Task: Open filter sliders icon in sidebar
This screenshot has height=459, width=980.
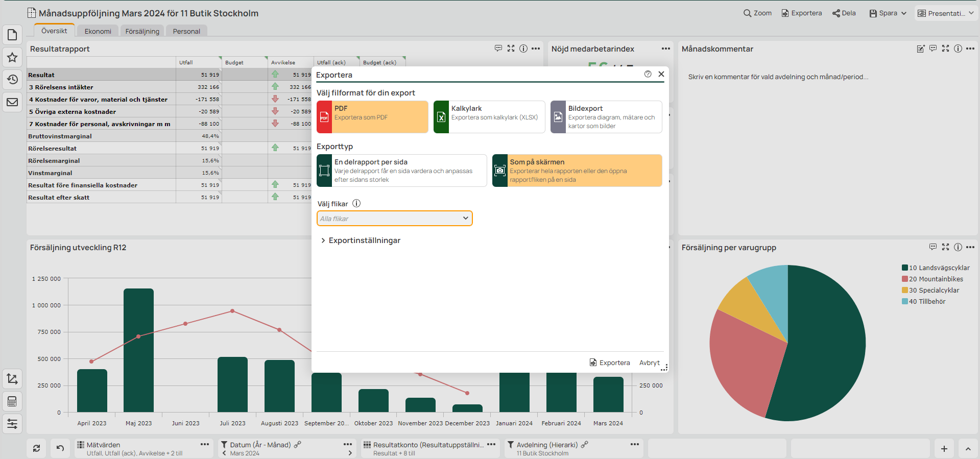Action: tap(12, 424)
